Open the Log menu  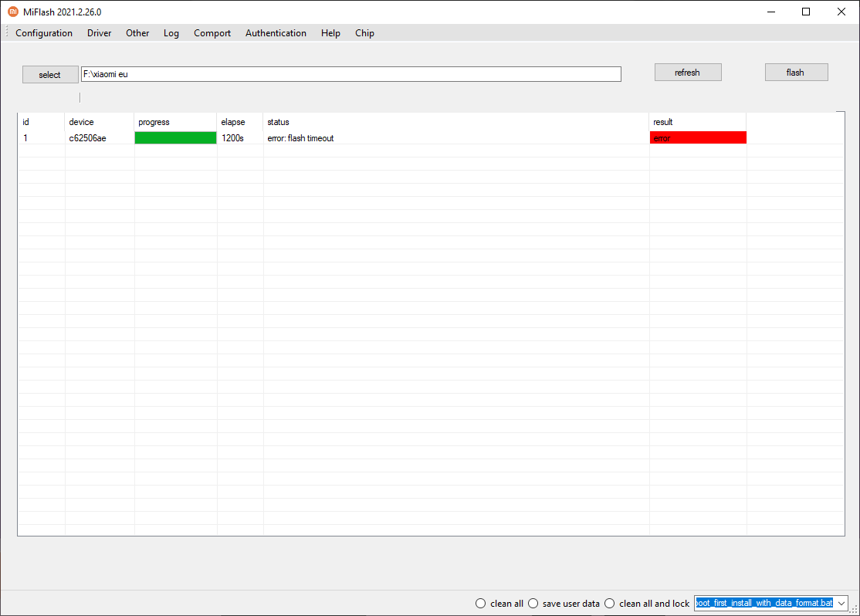pyautogui.click(x=171, y=33)
